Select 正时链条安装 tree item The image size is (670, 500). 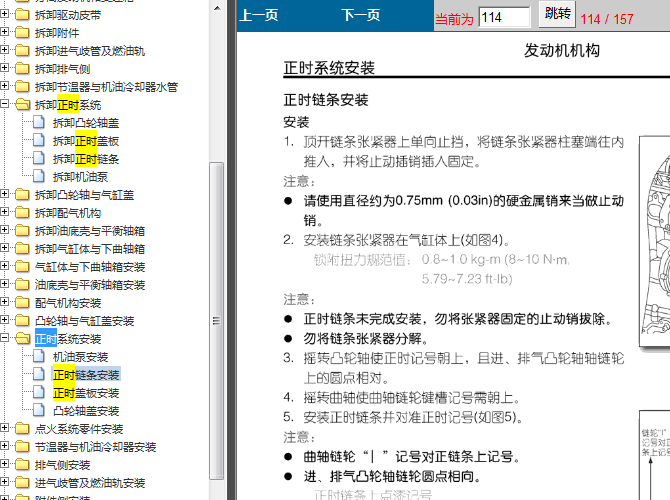click(x=86, y=375)
